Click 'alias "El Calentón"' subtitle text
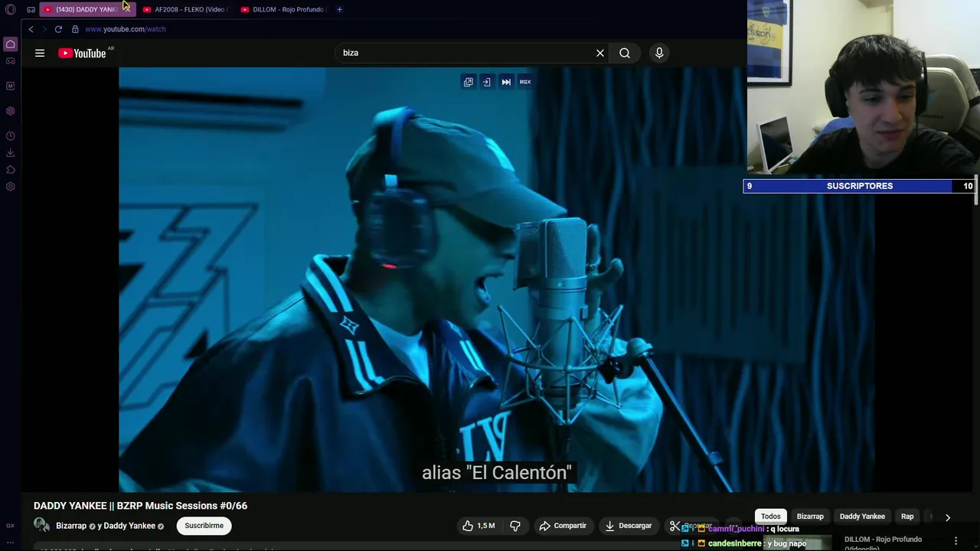 [496, 472]
